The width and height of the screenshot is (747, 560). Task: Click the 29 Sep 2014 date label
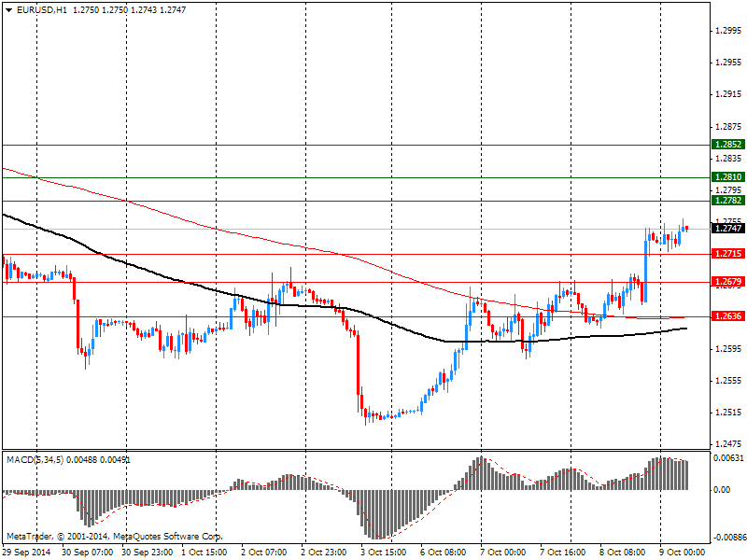pyautogui.click(x=26, y=553)
